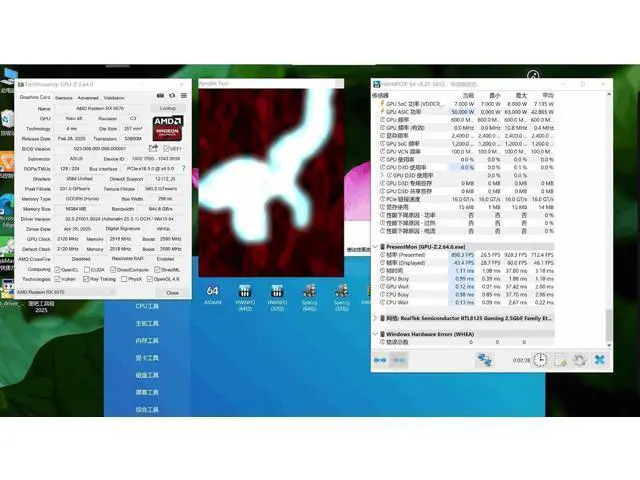
Task: Click the GPU name field AMD Radeon RX 9070
Action: (x=100, y=109)
